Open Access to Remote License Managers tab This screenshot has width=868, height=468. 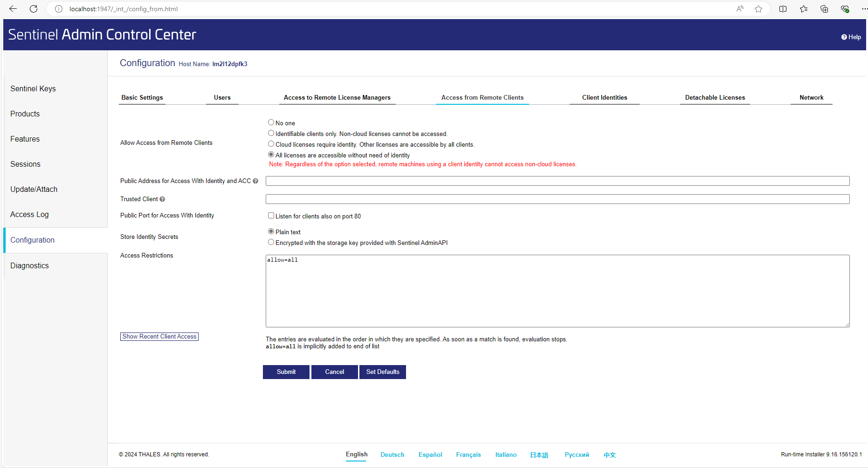(x=337, y=98)
